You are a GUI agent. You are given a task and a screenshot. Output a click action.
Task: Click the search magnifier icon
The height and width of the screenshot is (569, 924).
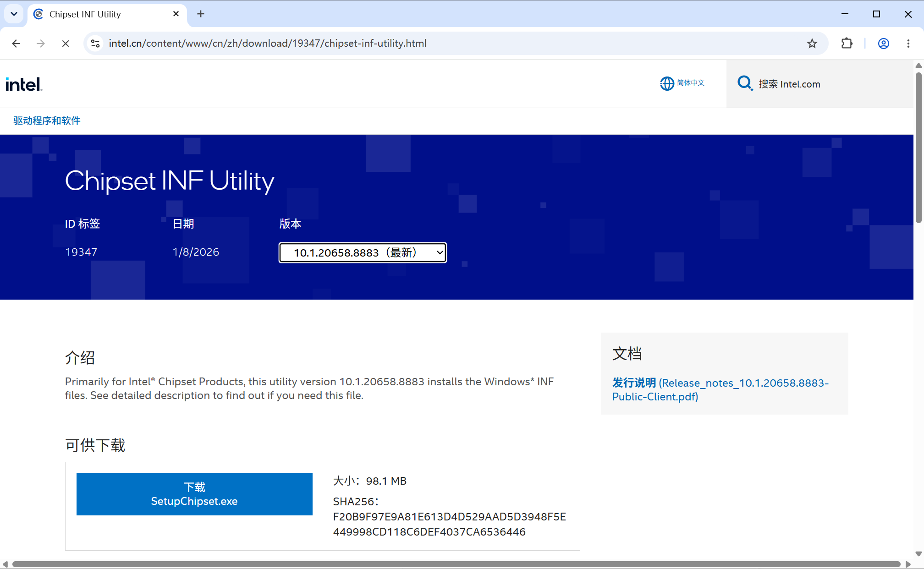coord(745,83)
